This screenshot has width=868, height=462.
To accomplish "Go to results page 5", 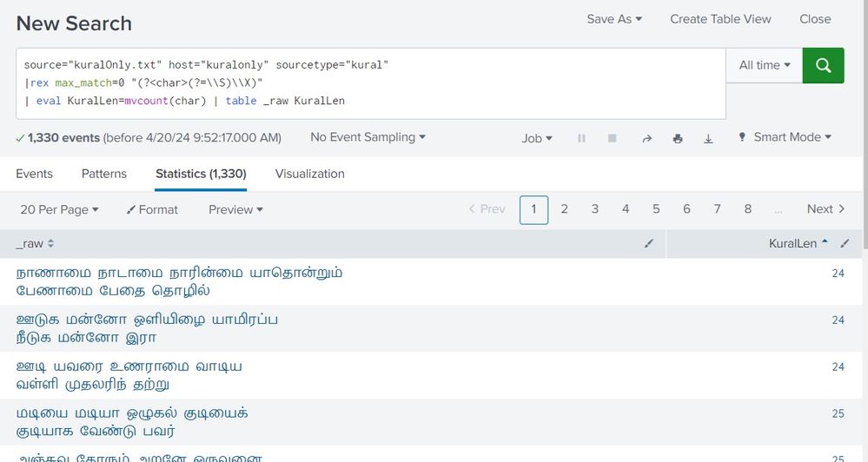I will [656, 209].
